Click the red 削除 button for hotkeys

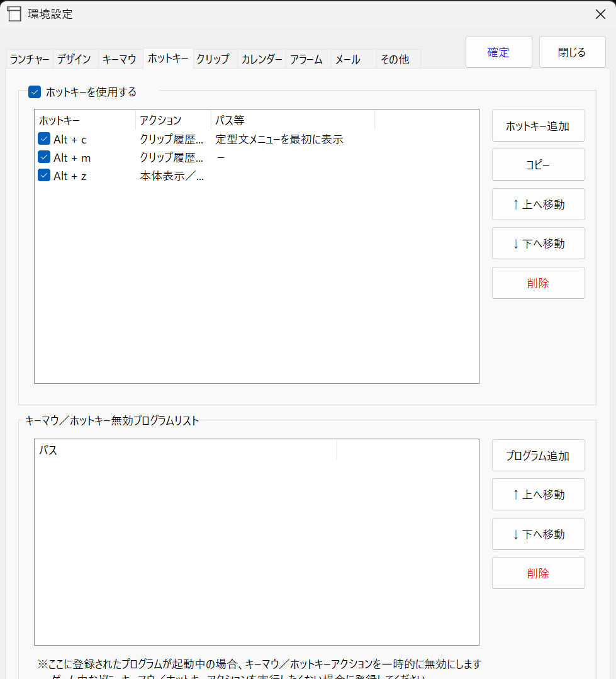538,283
